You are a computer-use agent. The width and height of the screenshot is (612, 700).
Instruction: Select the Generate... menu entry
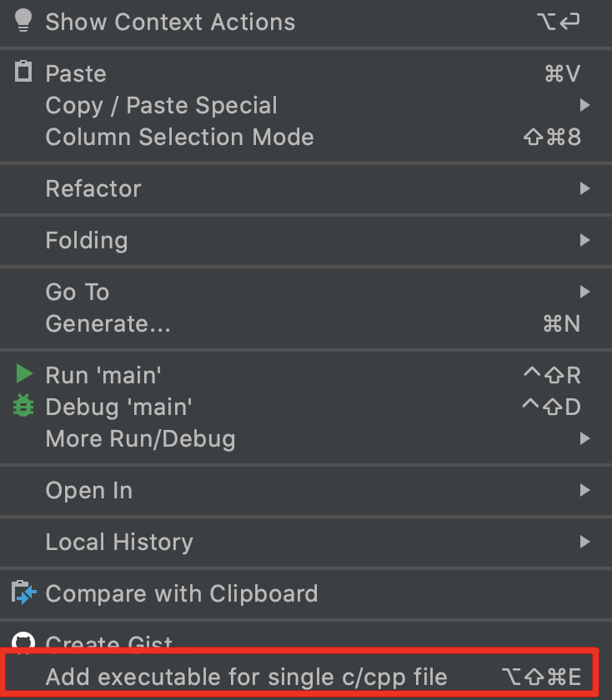click(x=109, y=323)
